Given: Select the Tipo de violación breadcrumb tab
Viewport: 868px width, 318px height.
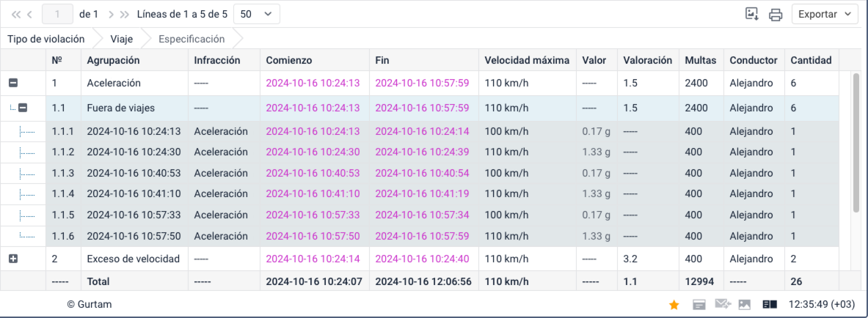Looking at the screenshot, I should tap(45, 39).
